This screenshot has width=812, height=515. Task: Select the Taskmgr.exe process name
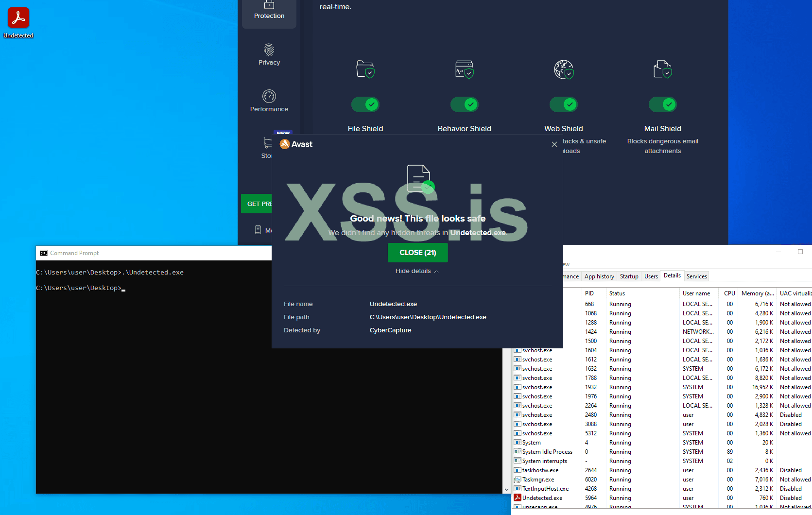click(x=538, y=480)
